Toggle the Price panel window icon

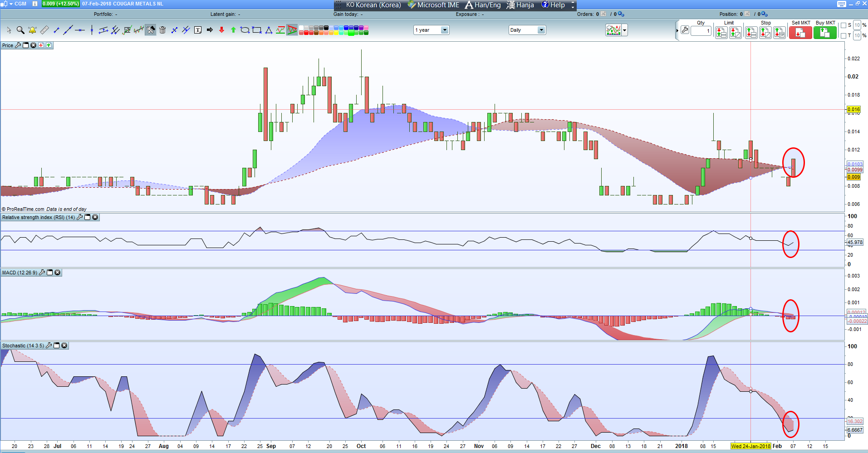25,45
